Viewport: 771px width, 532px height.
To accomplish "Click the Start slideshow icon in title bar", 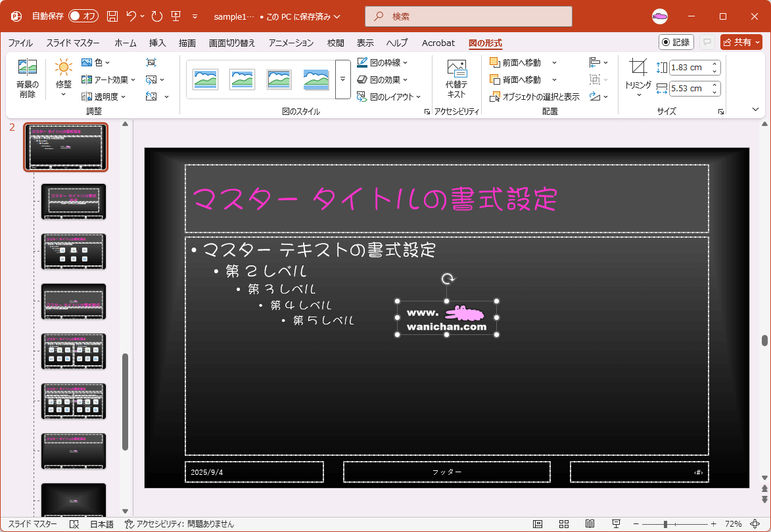I will pos(176,16).
